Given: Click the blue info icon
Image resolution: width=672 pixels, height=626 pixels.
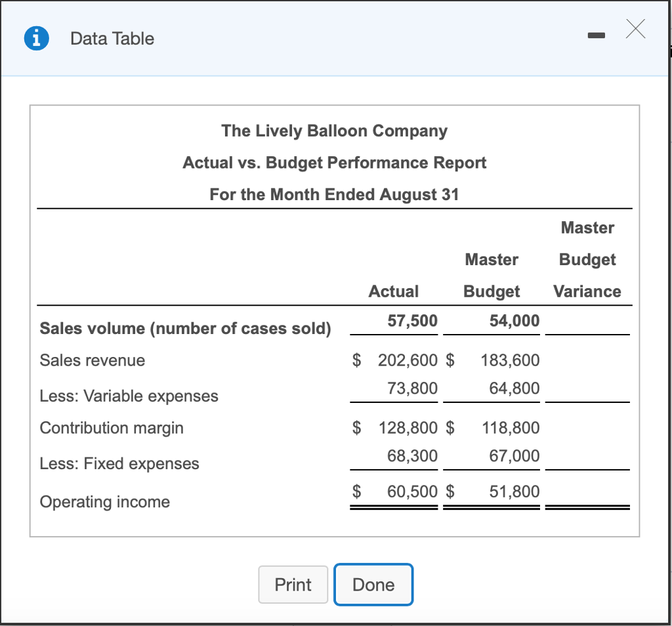Looking at the screenshot, I should (x=37, y=39).
